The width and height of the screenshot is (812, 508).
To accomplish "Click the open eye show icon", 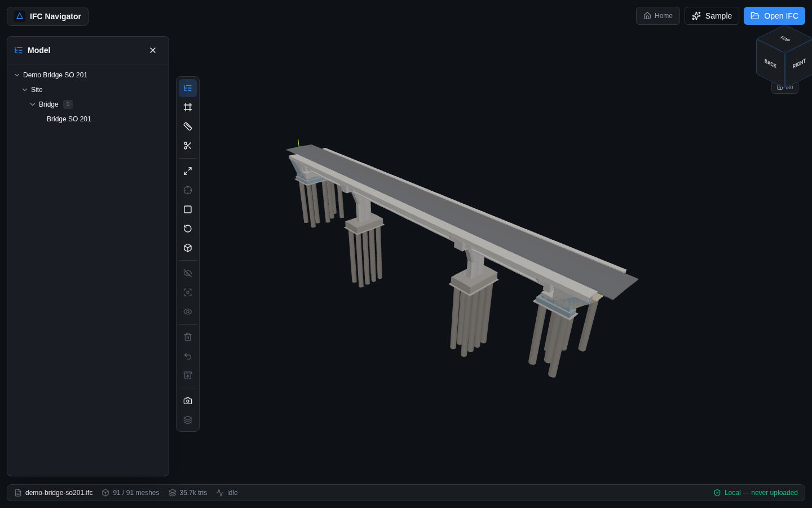I will pos(188,312).
